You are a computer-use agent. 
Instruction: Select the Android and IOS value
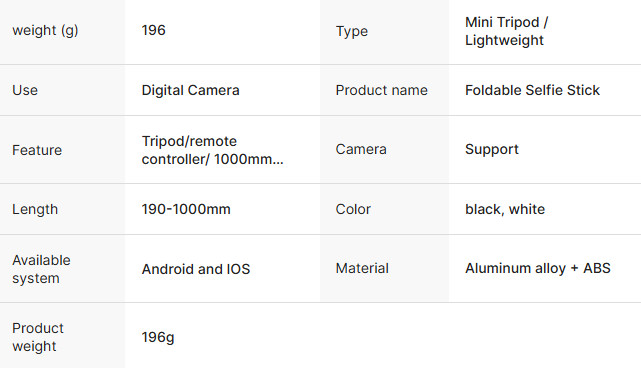pos(196,269)
